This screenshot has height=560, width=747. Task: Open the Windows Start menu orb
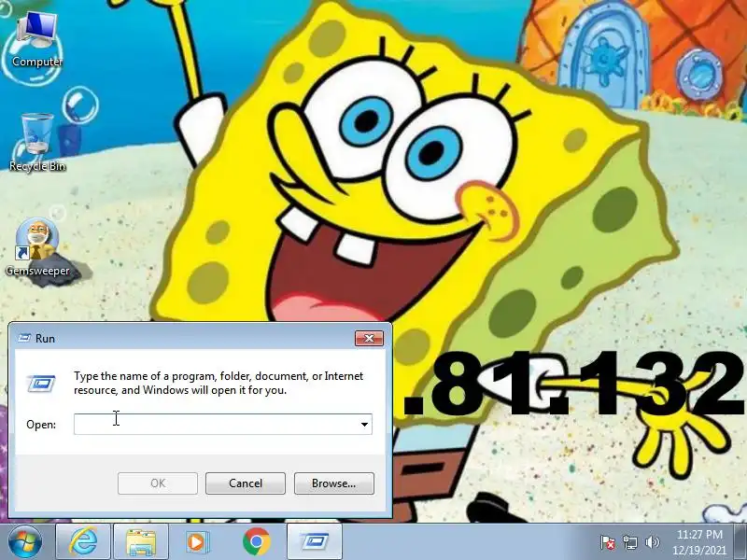coord(25,542)
